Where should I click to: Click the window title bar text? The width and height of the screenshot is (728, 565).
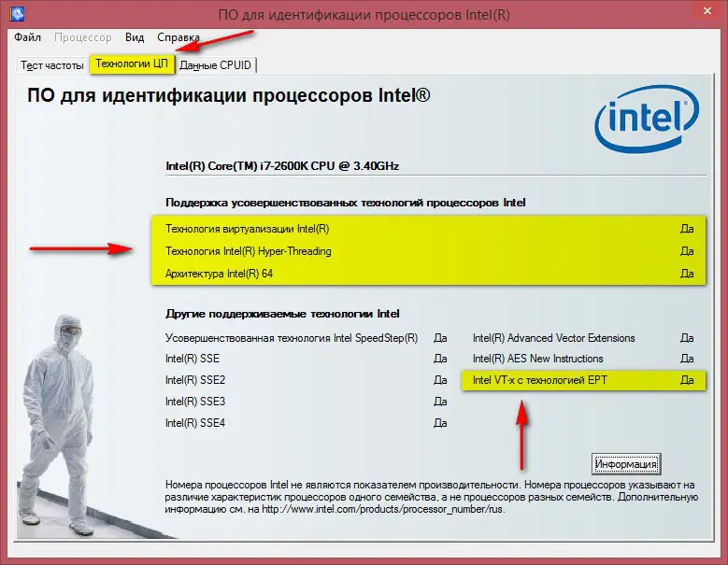[x=364, y=15]
